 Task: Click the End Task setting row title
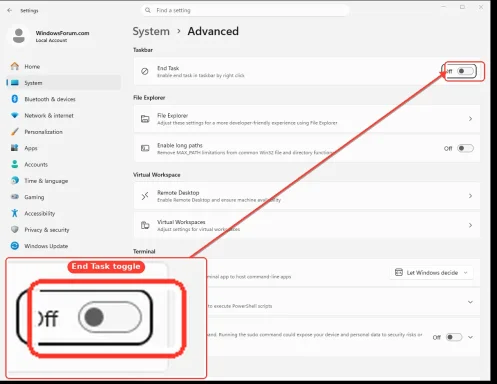(x=168, y=68)
